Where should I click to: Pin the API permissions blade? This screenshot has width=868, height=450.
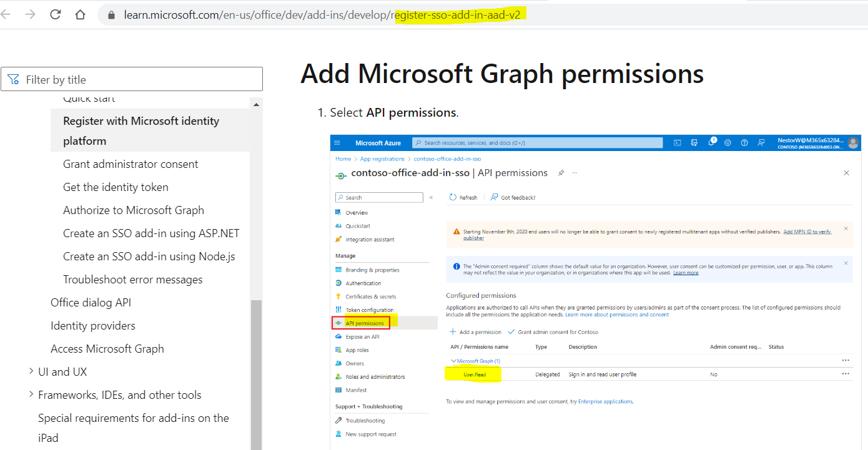pos(561,173)
